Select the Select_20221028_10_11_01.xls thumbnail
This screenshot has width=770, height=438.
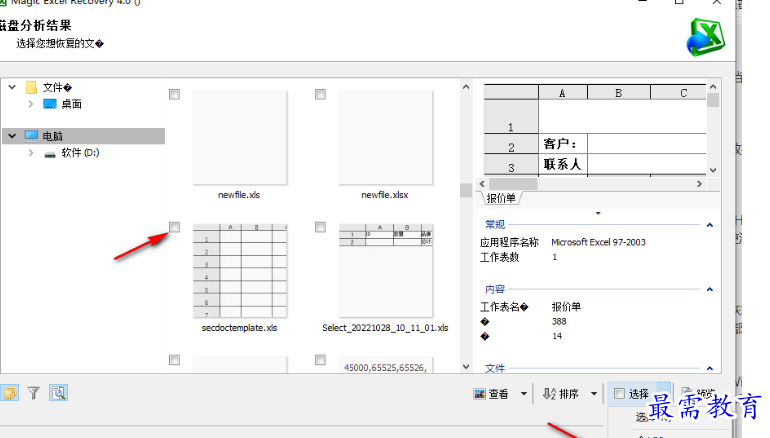[x=385, y=271]
